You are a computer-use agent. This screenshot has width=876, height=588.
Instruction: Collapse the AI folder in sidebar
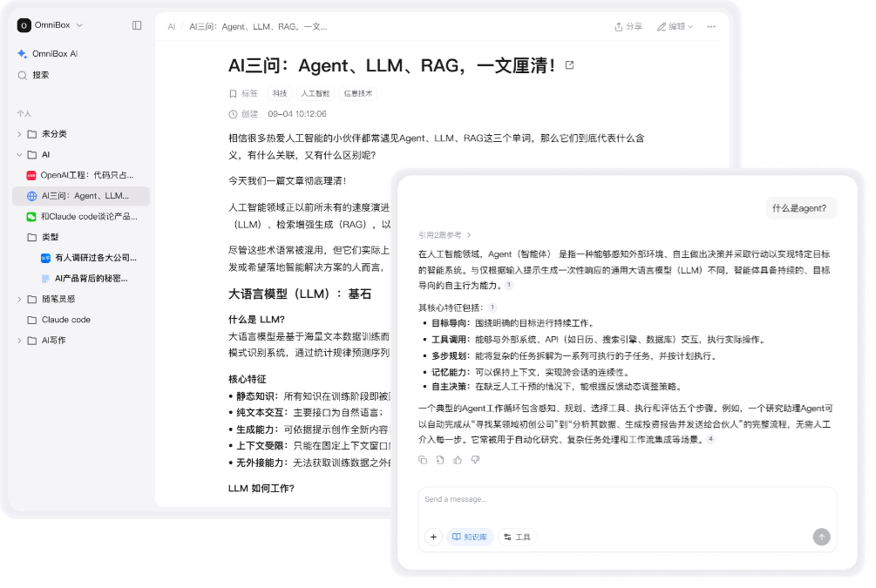click(19, 155)
